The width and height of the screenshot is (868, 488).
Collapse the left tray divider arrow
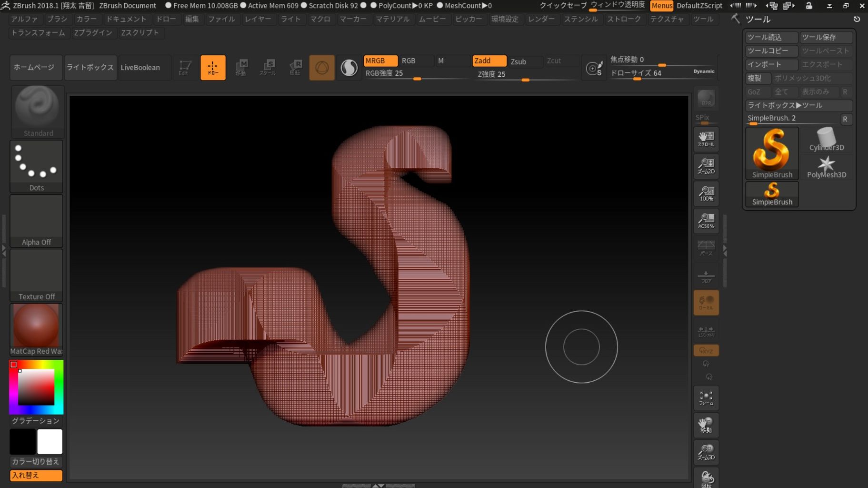tap(4, 250)
